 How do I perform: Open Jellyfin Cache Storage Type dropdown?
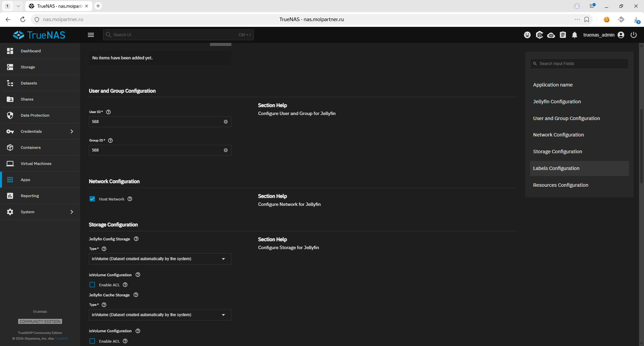point(160,315)
